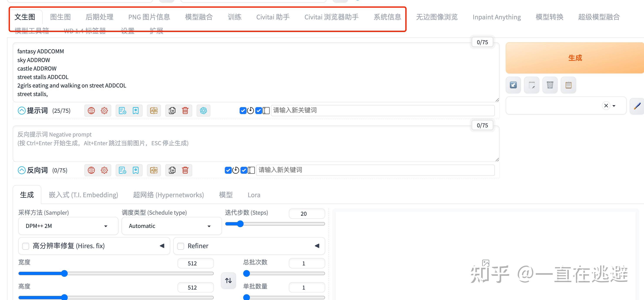The image size is (644, 300).
Task: Click the orange 生成 generate button
Action: (x=575, y=58)
